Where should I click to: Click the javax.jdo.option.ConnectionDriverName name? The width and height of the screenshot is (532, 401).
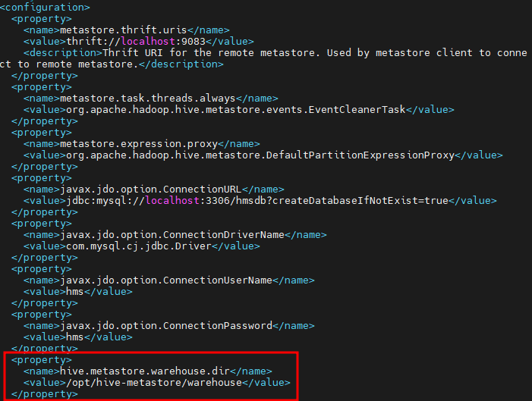click(172, 234)
